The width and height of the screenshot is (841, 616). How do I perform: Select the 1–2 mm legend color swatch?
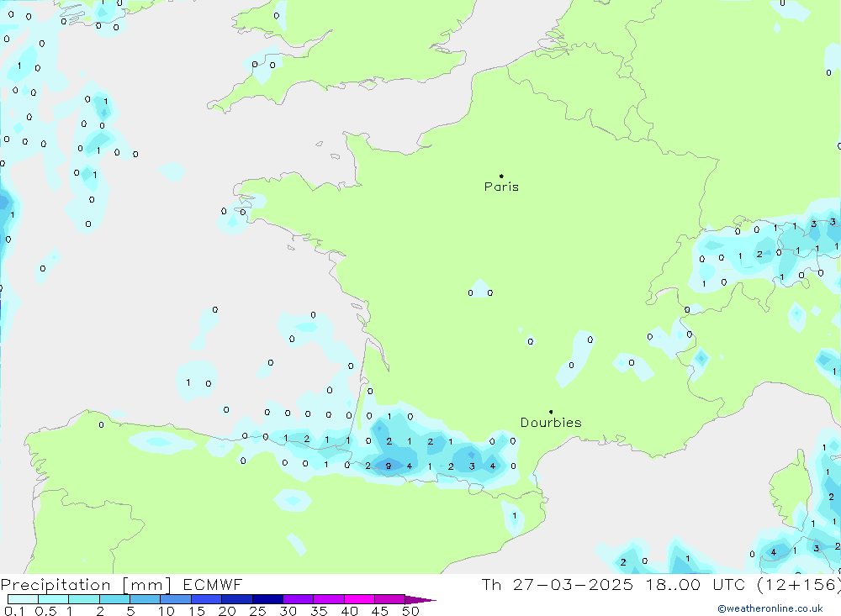[x=84, y=599]
